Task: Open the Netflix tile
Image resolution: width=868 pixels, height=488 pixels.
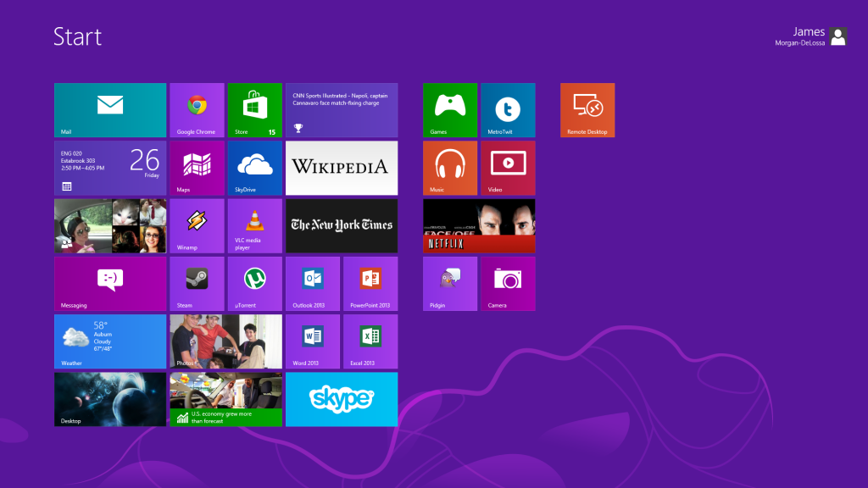Action: (479, 225)
